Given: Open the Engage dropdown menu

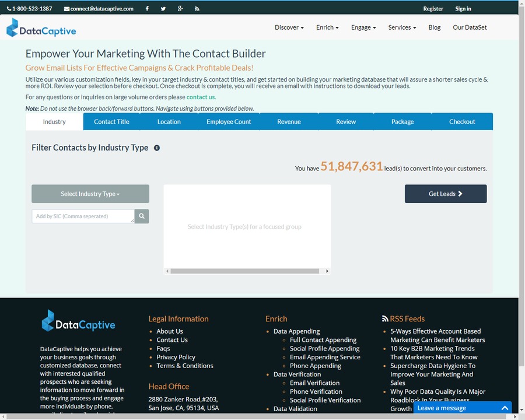Looking at the screenshot, I should [363, 27].
